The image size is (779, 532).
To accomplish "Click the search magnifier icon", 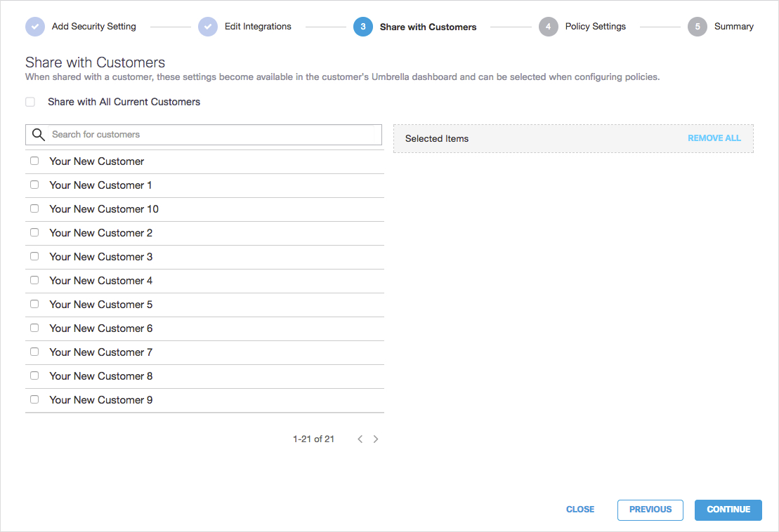I will point(39,135).
